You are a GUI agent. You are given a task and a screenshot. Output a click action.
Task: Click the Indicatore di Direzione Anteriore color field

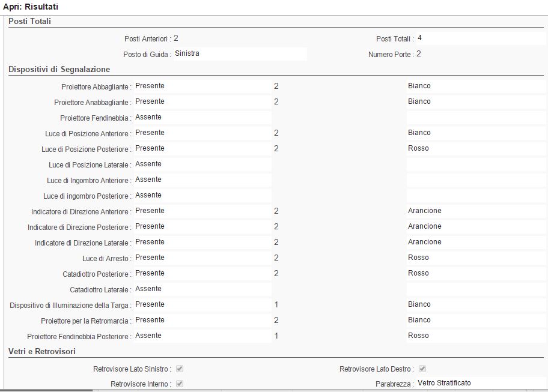tap(476, 211)
